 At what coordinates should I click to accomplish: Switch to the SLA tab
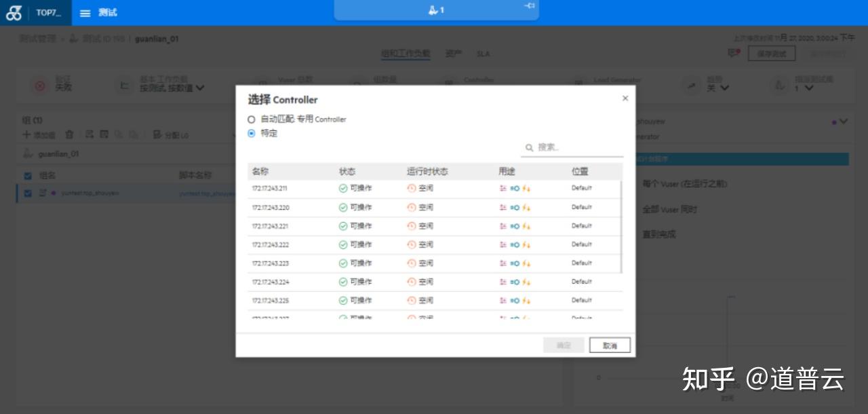(x=483, y=54)
